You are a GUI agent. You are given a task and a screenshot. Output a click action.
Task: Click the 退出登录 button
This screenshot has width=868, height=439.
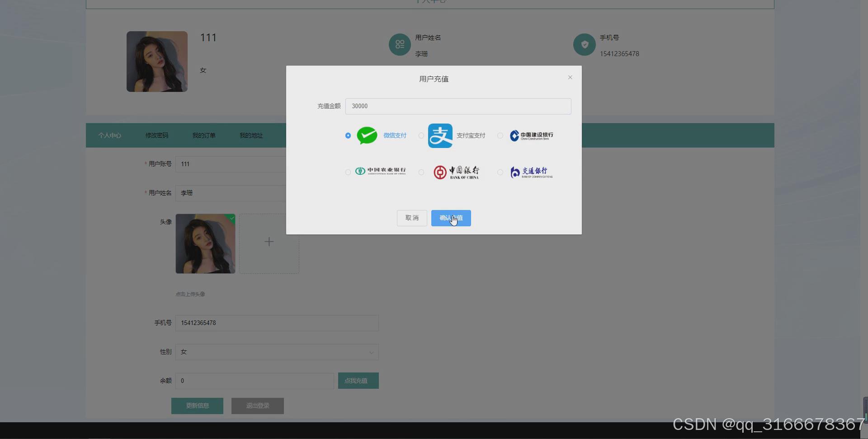(258, 406)
